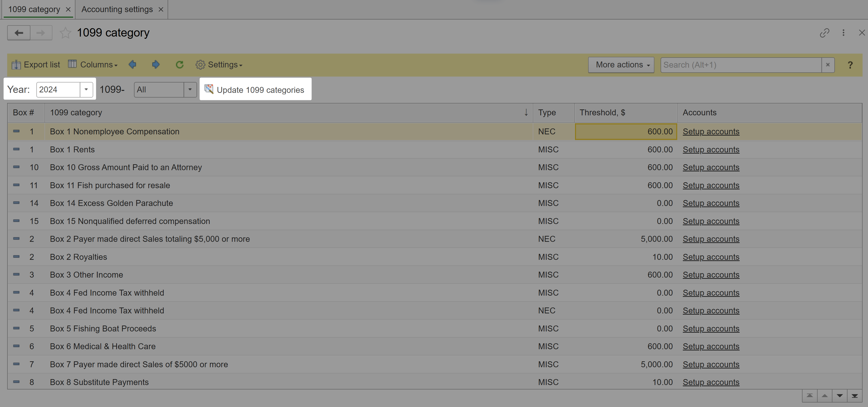Select the 1099 category tab
This screenshot has width=868, height=407.
[x=34, y=9]
